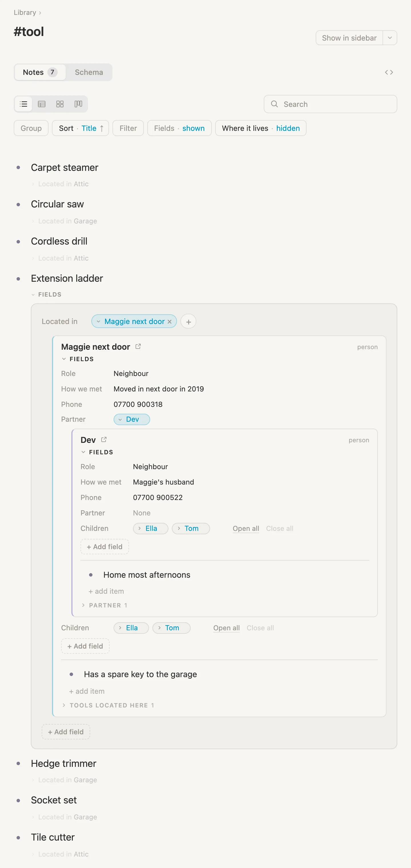The image size is (411, 868).
Task: Collapse the Dev partner chip
Action: click(x=132, y=419)
